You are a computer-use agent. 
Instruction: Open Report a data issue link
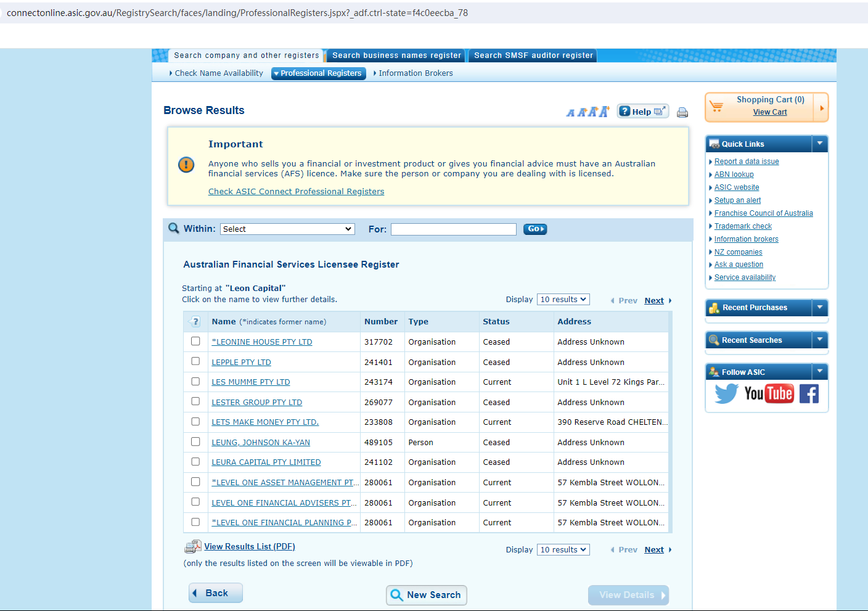click(x=747, y=162)
